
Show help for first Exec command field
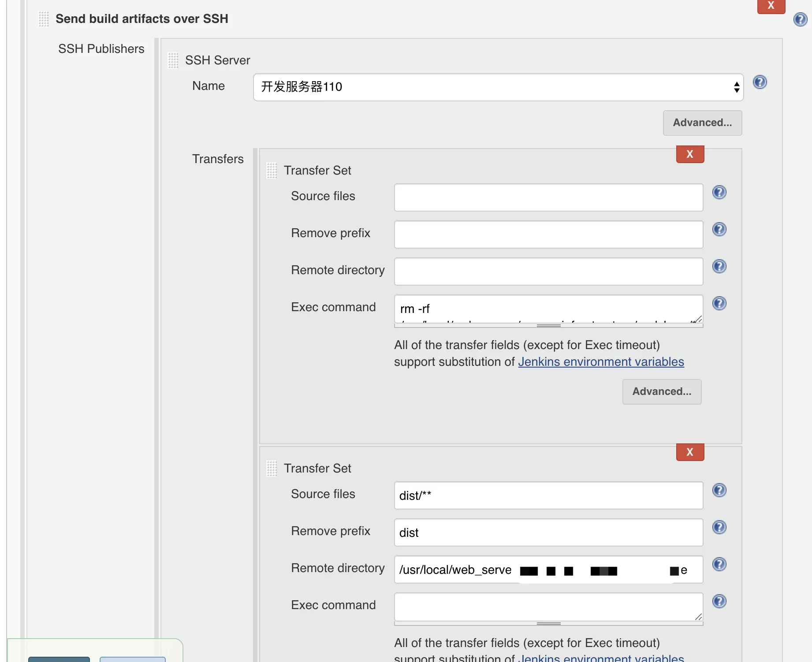[x=719, y=304]
